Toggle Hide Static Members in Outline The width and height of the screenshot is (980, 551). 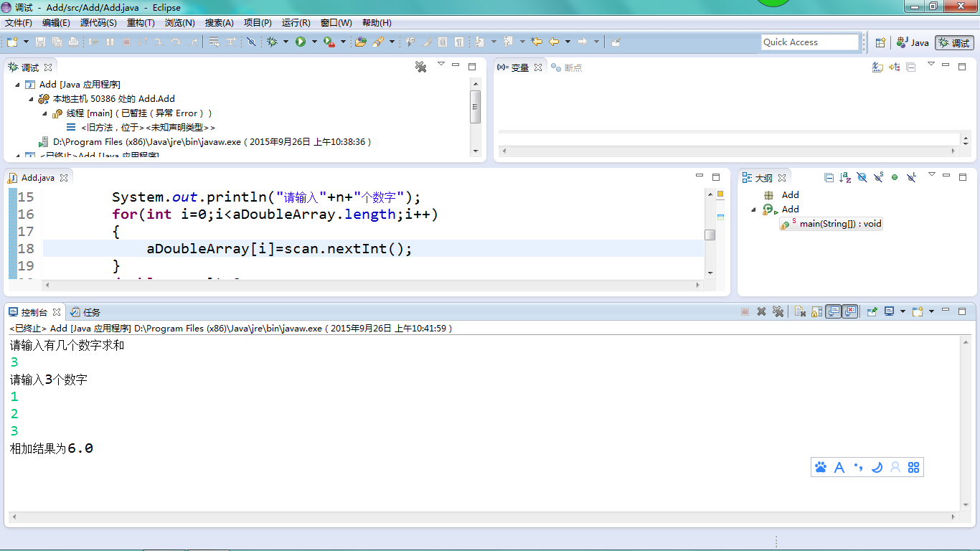[878, 177]
